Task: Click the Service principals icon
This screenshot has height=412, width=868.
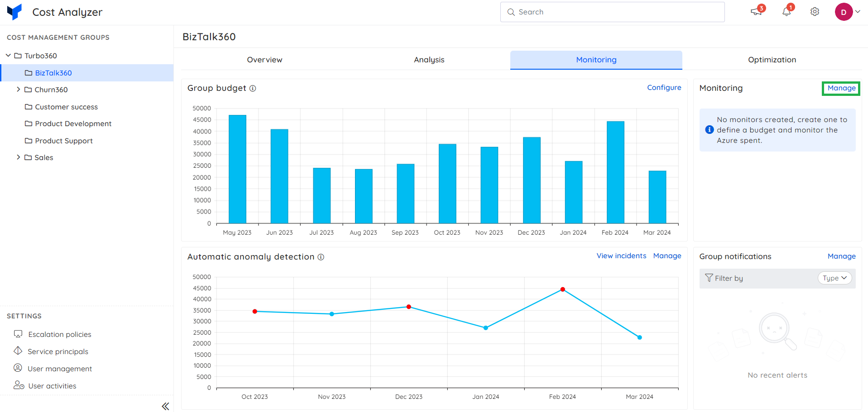Action: click(x=18, y=350)
